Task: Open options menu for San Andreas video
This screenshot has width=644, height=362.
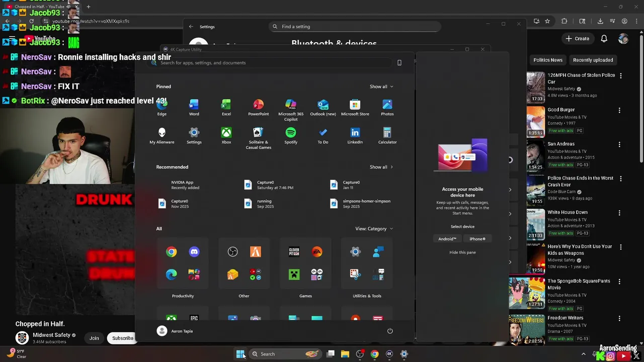Action: click(x=619, y=144)
